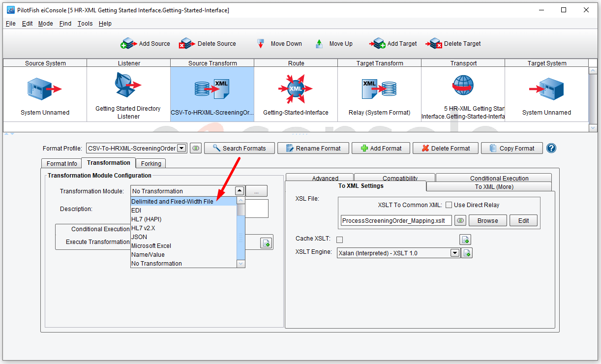Choose HL7 v2.X from the list
601x364 pixels.
pos(183,228)
